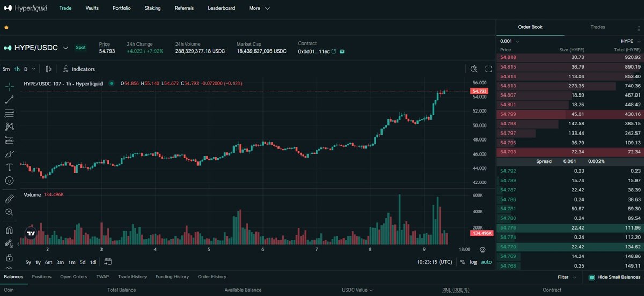The width and height of the screenshot is (644, 296).
Task: Click the TradingView logo on chart
Action: (32, 234)
